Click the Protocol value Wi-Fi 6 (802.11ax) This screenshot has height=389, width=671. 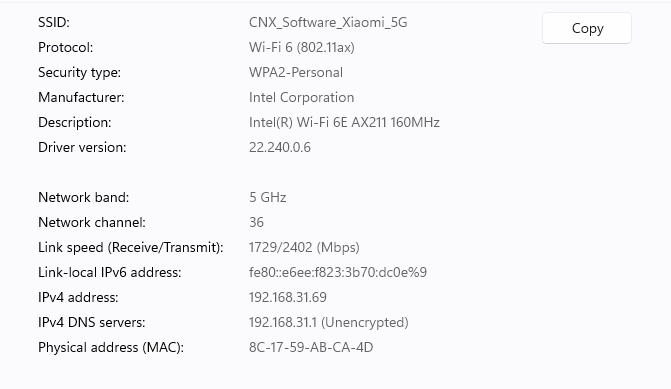302,47
